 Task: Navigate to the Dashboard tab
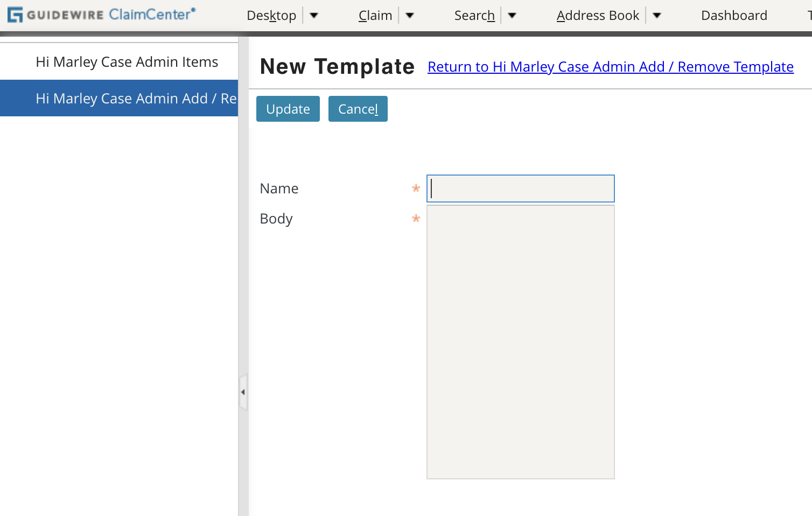pos(734,16)
